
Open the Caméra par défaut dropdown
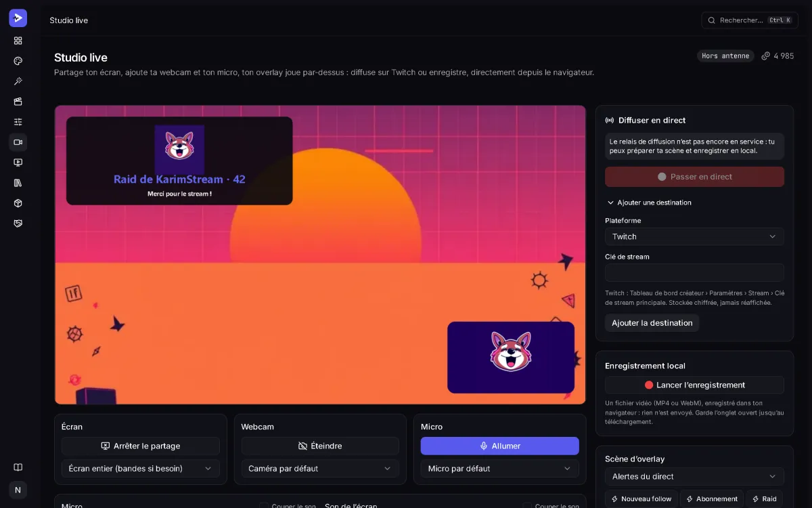point(320,468)
